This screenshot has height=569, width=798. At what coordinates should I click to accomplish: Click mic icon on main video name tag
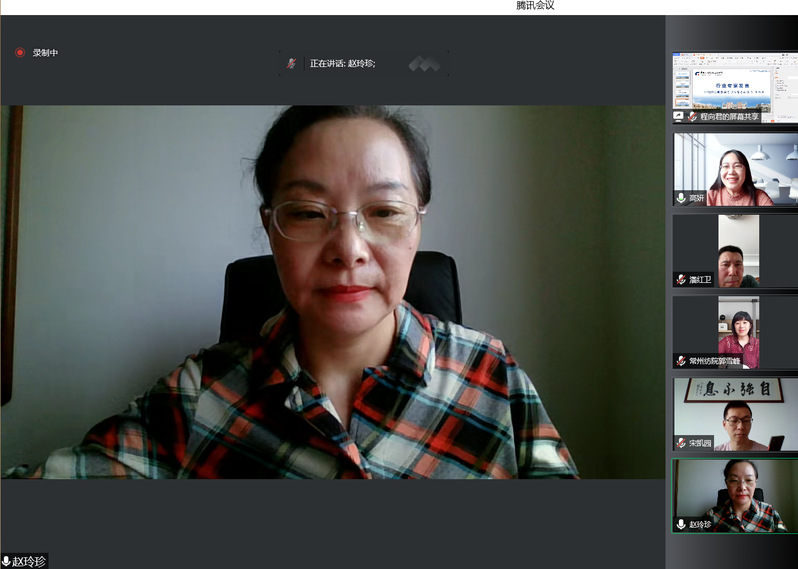click(7, 561)
